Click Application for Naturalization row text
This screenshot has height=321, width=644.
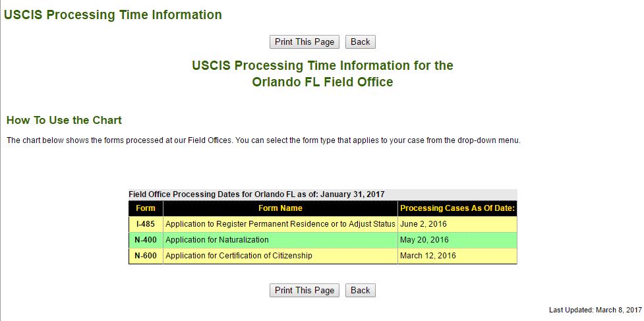tap(217, 240)
